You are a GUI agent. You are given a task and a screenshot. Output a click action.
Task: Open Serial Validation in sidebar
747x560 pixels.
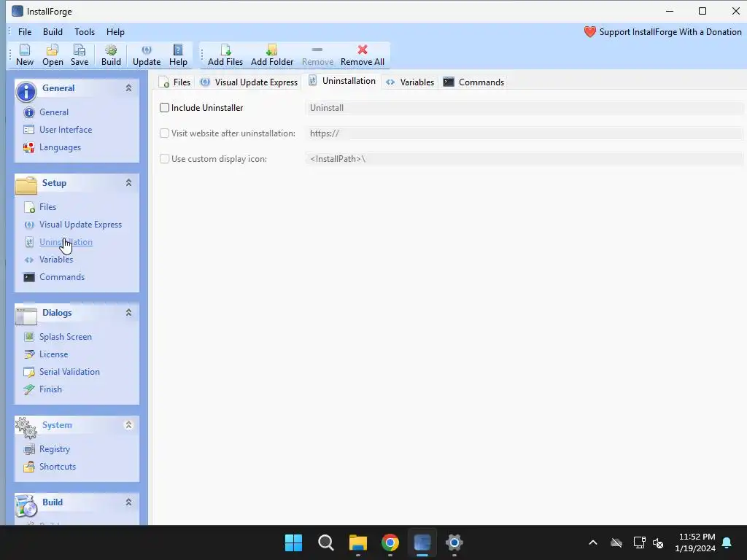(69, 372)
